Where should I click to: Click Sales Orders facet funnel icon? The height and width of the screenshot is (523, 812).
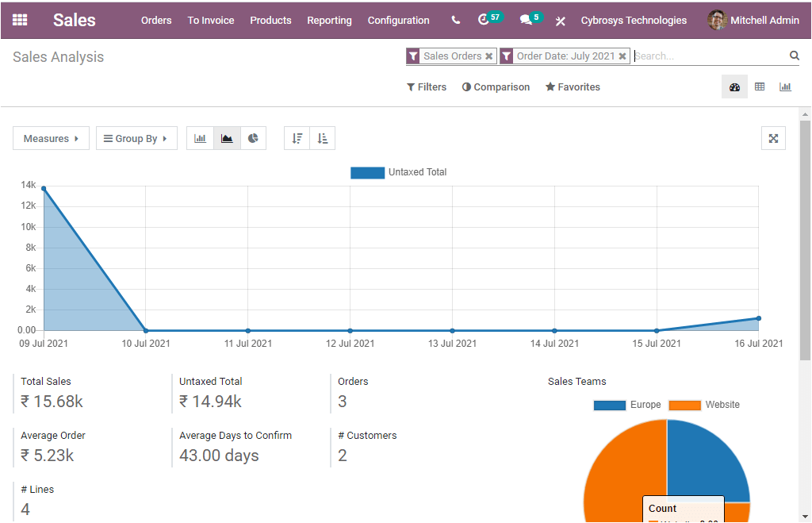point(412,56)
